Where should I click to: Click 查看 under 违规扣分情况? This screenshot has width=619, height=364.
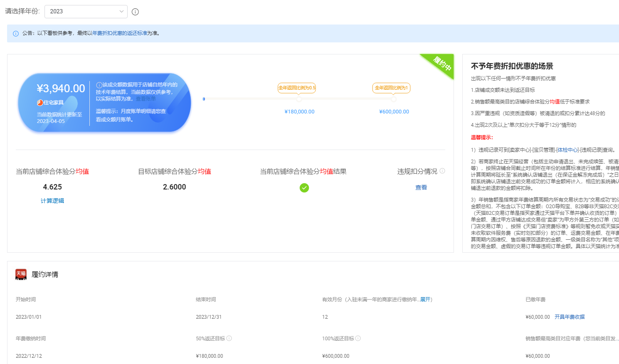[421, 187]
